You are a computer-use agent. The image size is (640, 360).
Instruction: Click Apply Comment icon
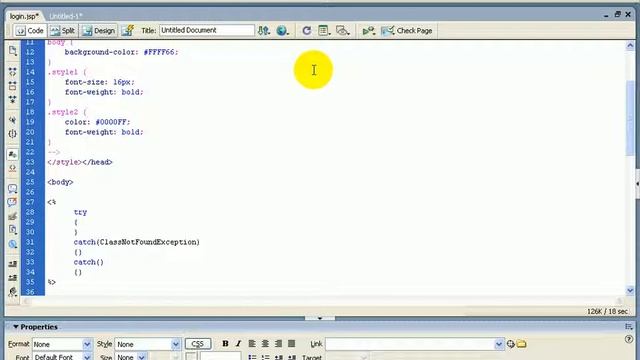click(x=13, y=189)
